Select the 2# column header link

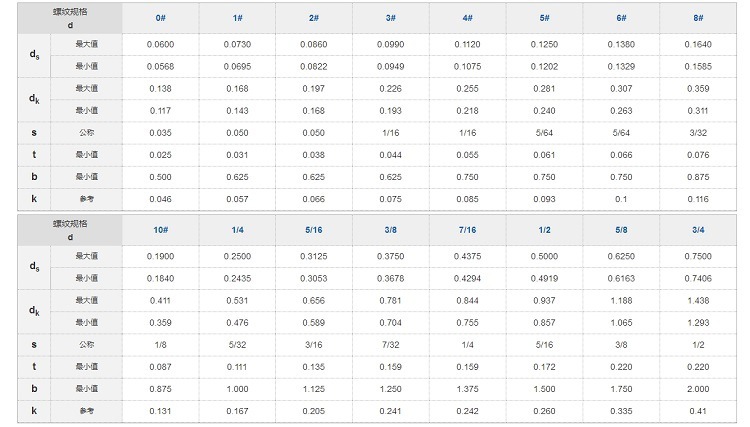(314, 18)
